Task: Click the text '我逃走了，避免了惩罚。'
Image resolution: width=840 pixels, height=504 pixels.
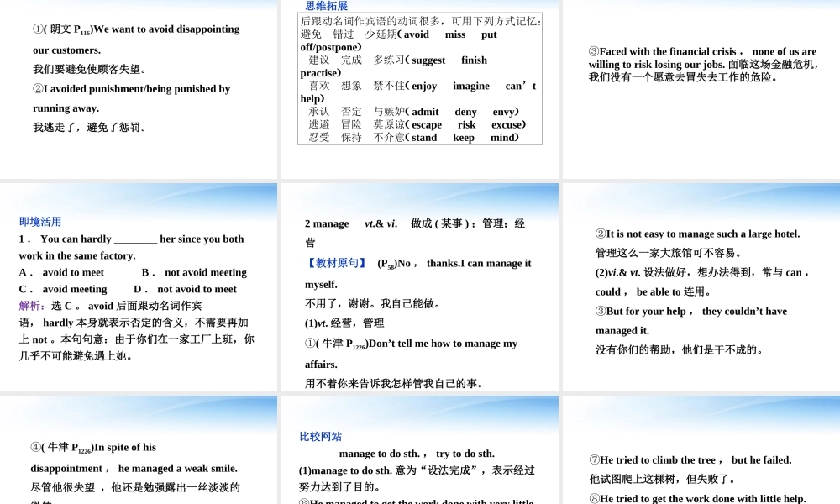Action: pyautogui.click(x=90, y=128)
